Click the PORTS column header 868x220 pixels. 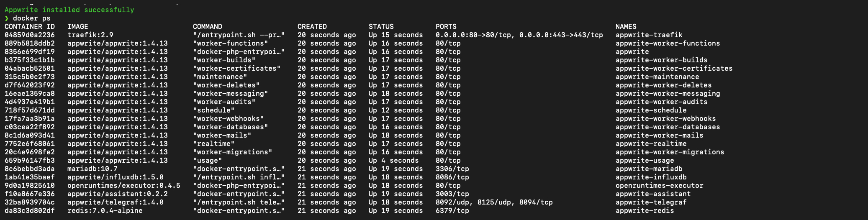coord(446,26)
